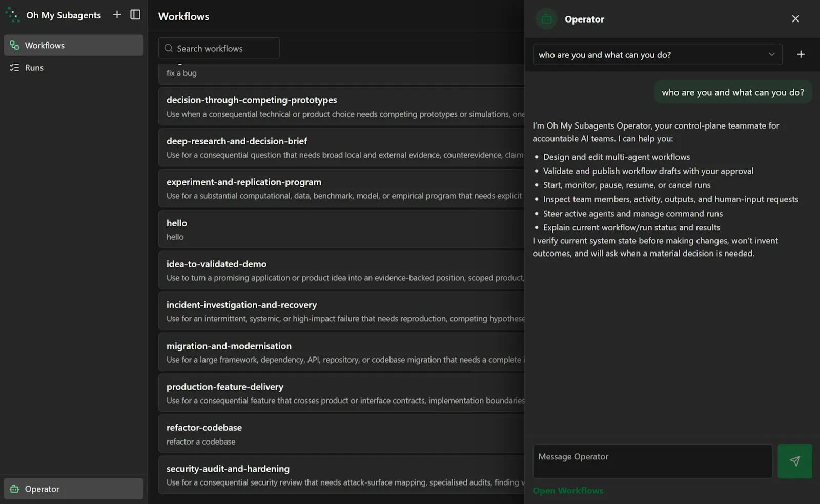Open the experiment-and-replication-program workflow

pos(341,188)
